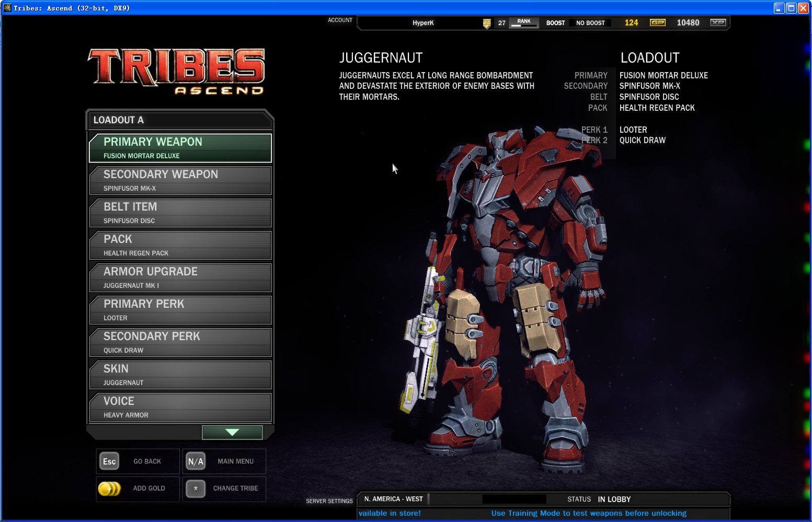
Task: Click the Training Mode tip ticker
Action: 589,513
